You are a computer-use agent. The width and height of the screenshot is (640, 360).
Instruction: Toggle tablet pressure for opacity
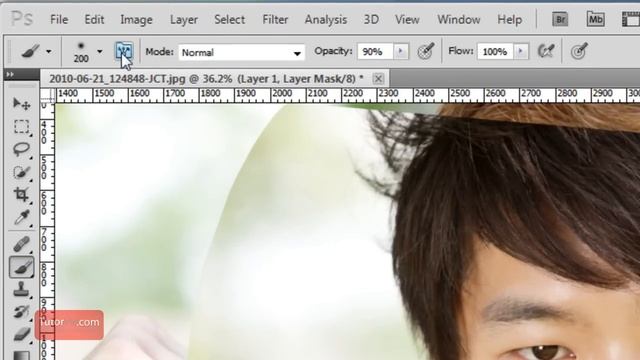(x=426, y=51)
